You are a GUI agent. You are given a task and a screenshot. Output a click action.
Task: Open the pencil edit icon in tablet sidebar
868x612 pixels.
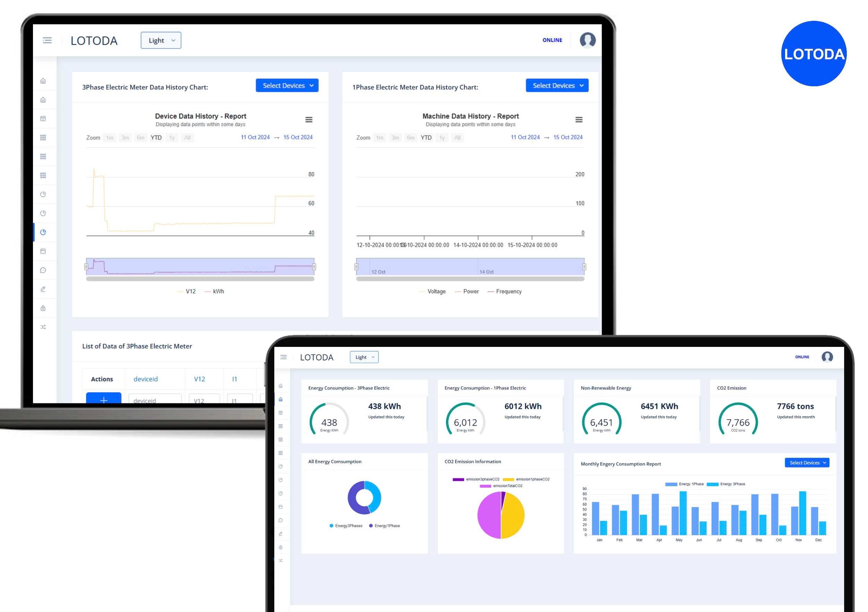click(281, 534)
